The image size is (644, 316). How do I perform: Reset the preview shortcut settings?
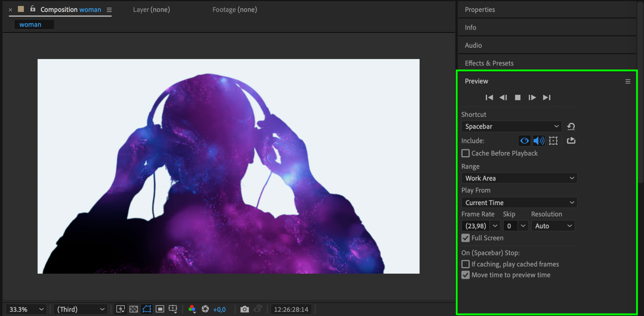click(571, 127)
